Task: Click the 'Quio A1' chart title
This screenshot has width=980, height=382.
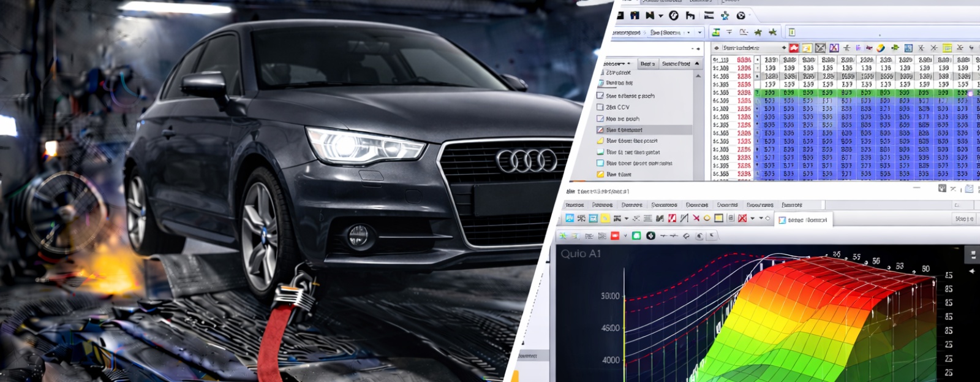Action: 581,253
